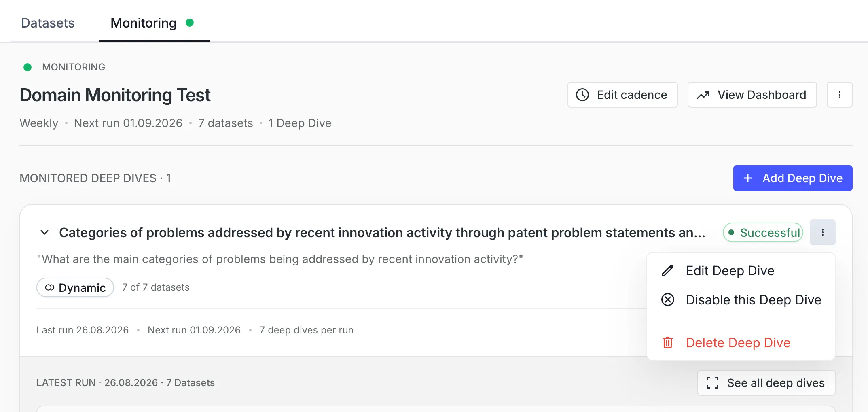Click the deep dive title text
The height and width of the screenshot is (412, 868).
(x=382, y=232)
